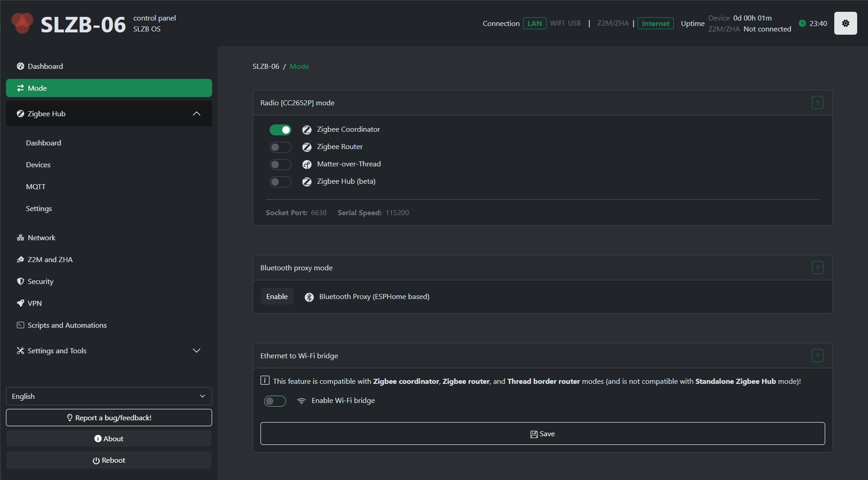Expand the Settings and Tools section

click(x=197, y=351)
